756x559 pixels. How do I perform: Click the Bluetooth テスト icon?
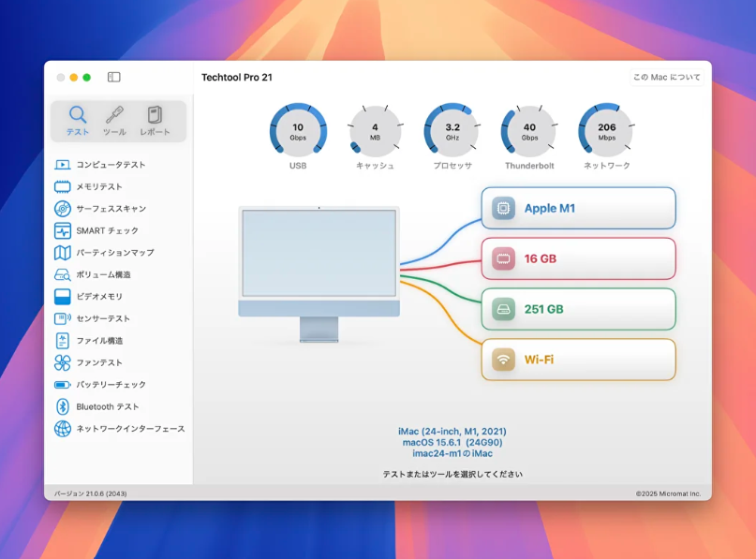(x=62, y=406)
